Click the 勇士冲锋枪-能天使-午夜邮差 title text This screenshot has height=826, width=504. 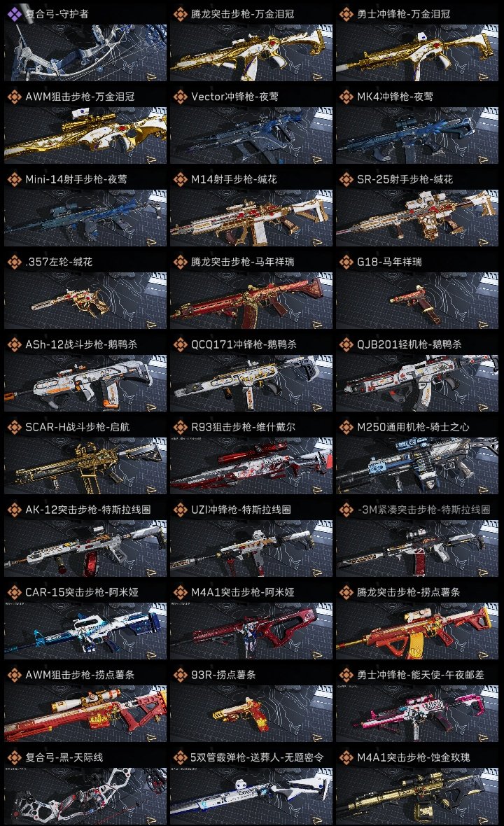click(x=420, y=675)
